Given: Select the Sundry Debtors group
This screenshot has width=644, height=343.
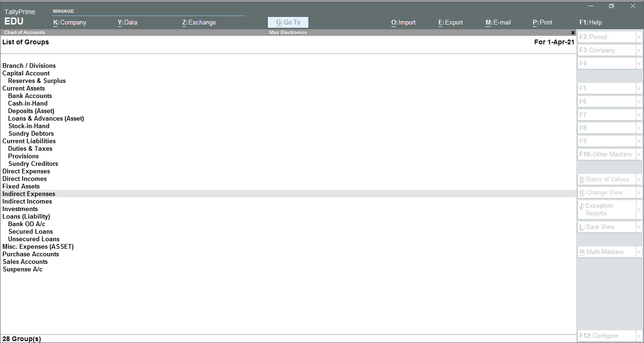Looking at the screenshot, I should coord(31,133).
